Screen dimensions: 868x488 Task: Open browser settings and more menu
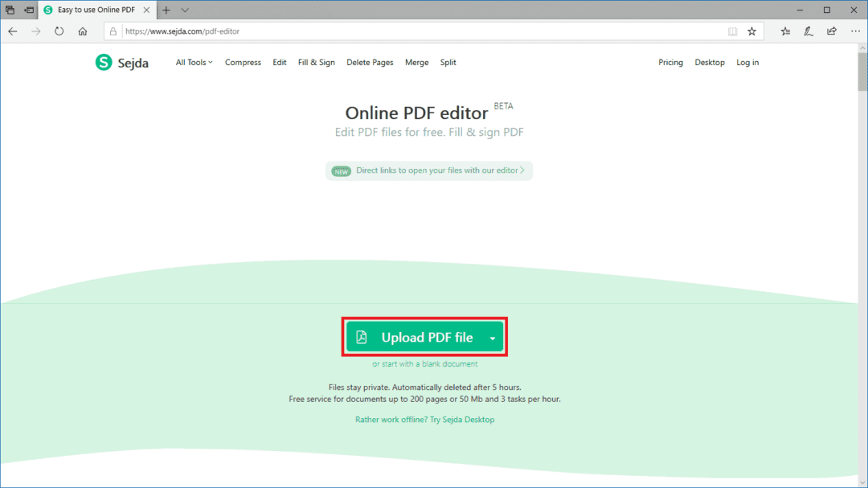pyautogui.click(x=854, y=31)
